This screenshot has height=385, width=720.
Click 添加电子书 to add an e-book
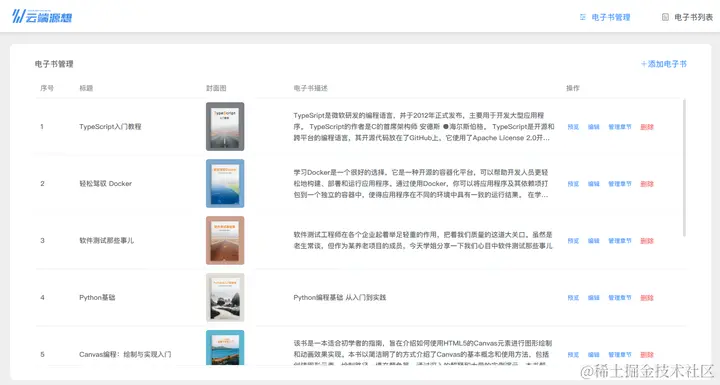(x=664, y=64)
